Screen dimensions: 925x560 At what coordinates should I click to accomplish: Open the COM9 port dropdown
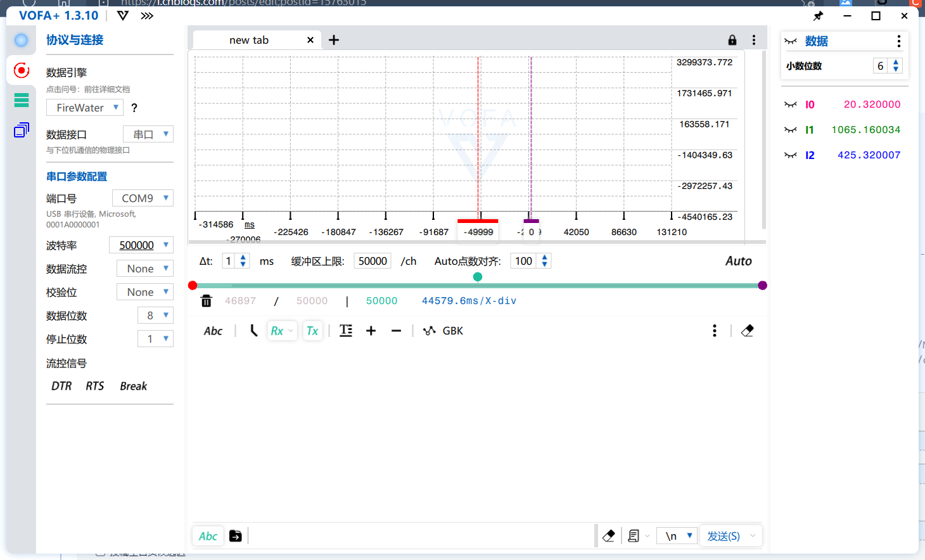click(143, 198)
